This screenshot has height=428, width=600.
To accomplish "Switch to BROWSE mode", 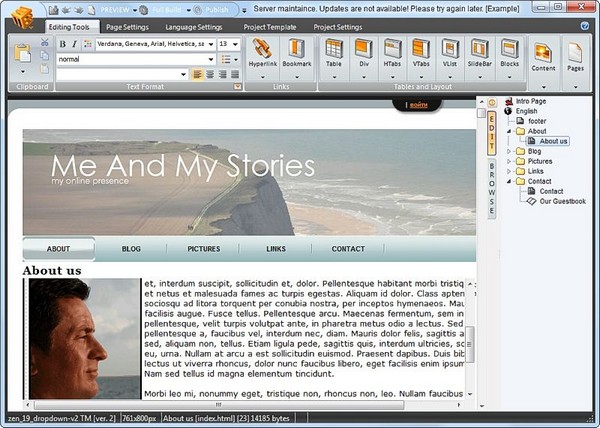I will [491, 190].
